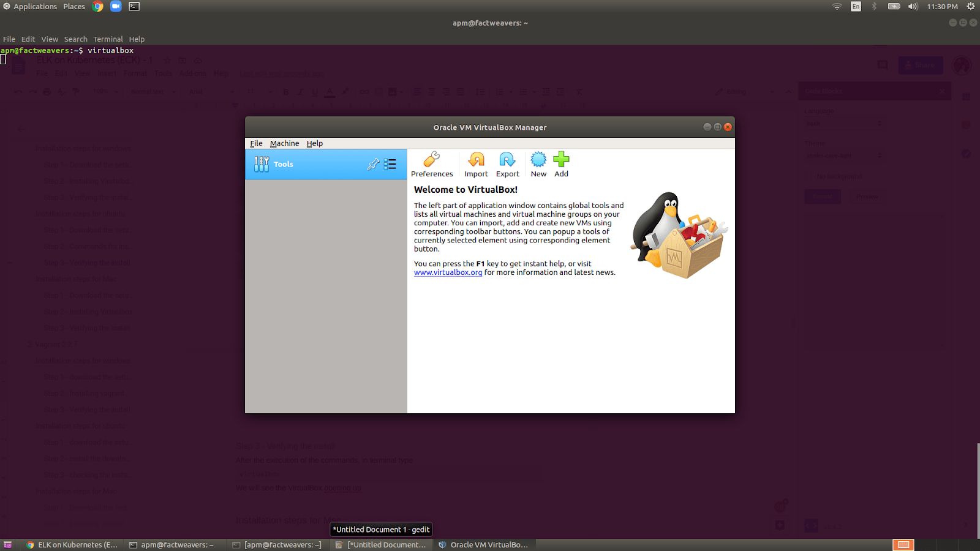The image size is (980, 551).
Task: Click the orange workspace switcher in the taskbar
Action: point(903,545)
